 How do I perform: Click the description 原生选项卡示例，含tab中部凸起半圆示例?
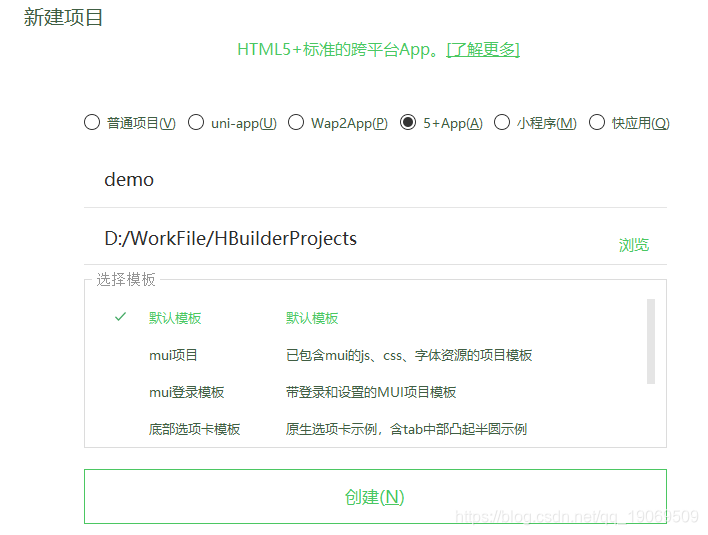tap(406, 429)
